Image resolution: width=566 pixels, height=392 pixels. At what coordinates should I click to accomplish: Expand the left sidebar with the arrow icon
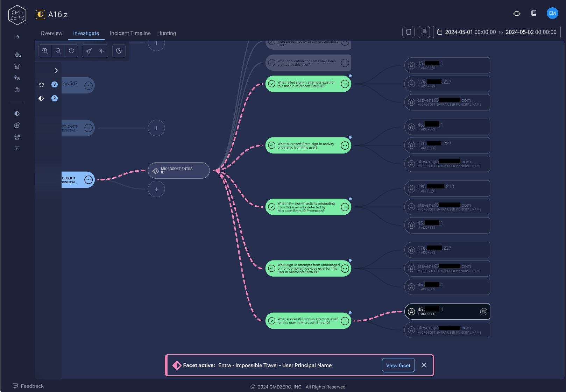tap(17, 37)
